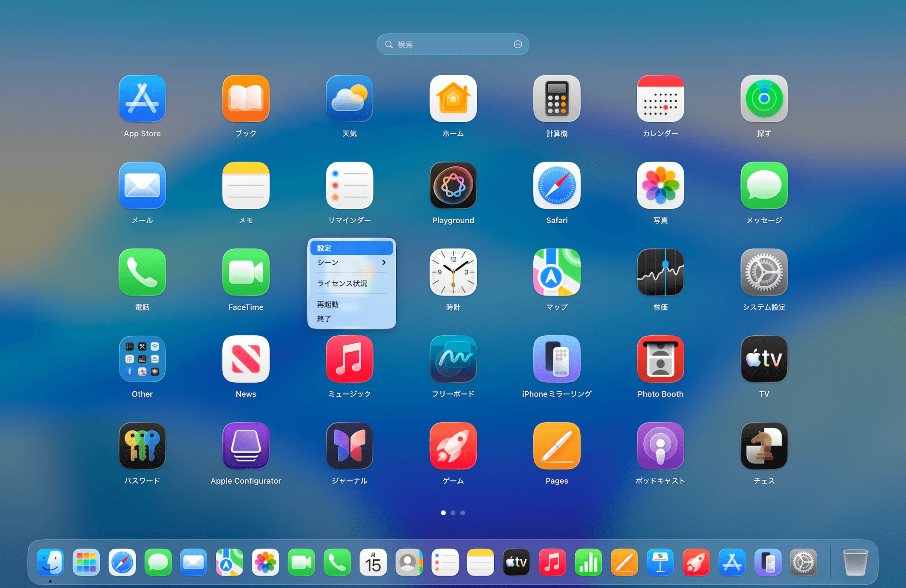Open the 時計 clock app

point(453,272)
